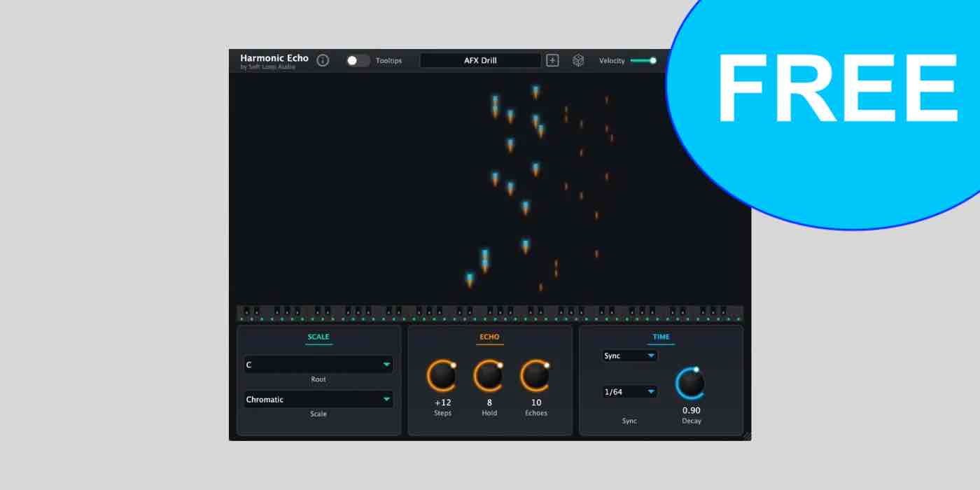This screenshot has height=490, width=980.
Task: Click the Echoes knob
Action: click(535, 377)
